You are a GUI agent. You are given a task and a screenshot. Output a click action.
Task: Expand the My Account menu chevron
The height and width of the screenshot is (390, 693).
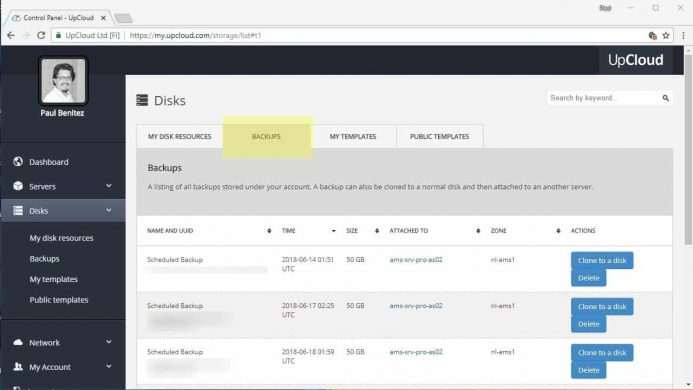[109, 367]
